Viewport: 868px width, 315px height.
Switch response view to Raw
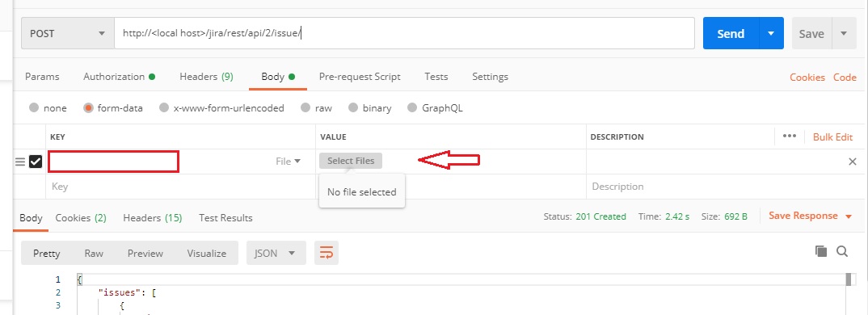tap(94, 253)
